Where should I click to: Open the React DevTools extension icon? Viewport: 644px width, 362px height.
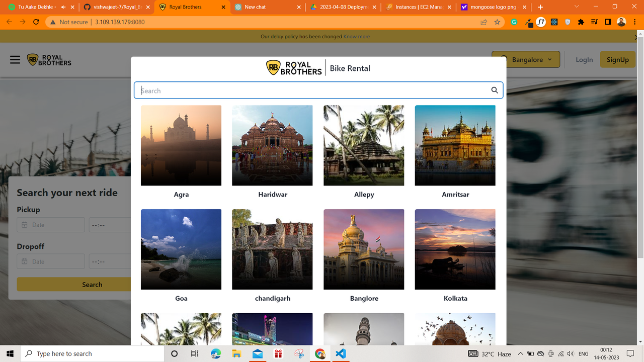554,22
